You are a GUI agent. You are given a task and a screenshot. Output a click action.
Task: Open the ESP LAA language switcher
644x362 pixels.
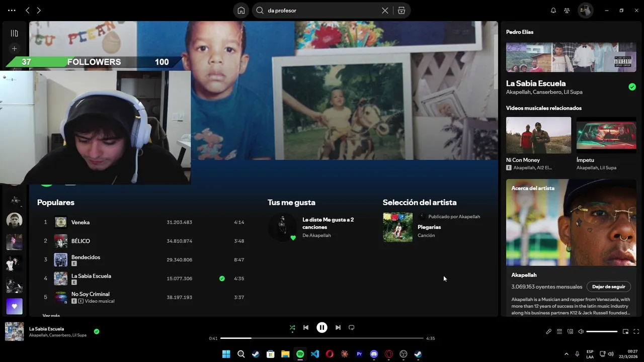590,354
